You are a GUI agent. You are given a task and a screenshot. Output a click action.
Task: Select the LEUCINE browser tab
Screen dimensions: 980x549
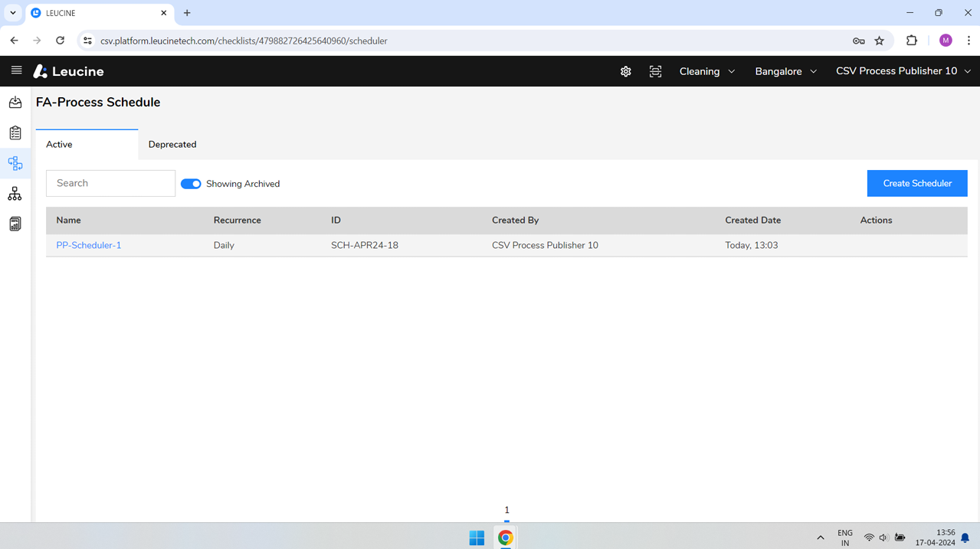click(100, 13)
